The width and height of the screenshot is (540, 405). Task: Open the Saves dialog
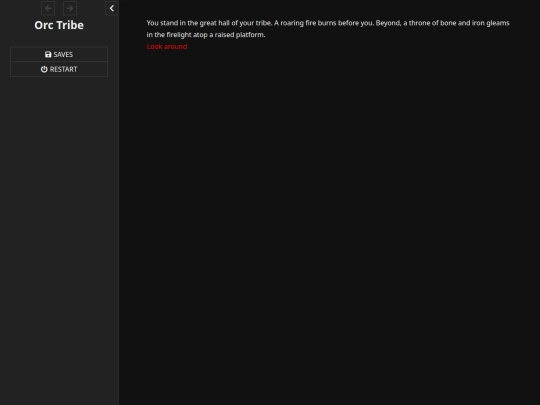pos(59,54)
